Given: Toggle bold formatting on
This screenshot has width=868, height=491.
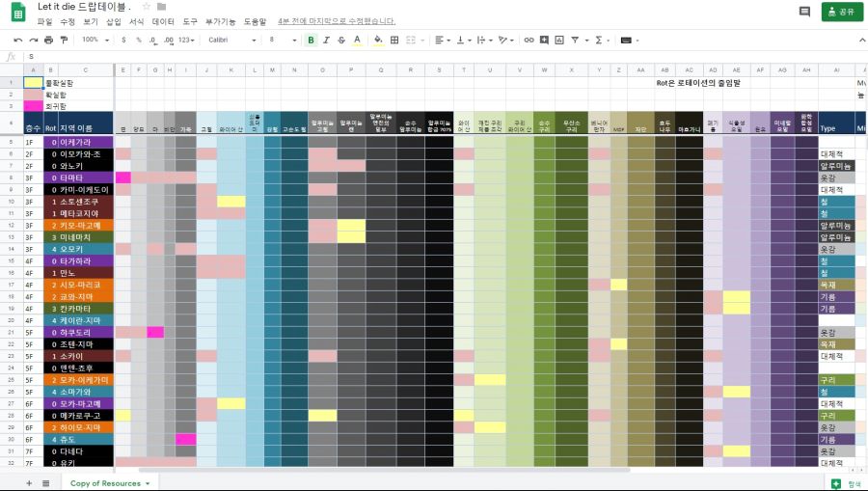Looking at the screenshot, I should (x=311, y=40).
